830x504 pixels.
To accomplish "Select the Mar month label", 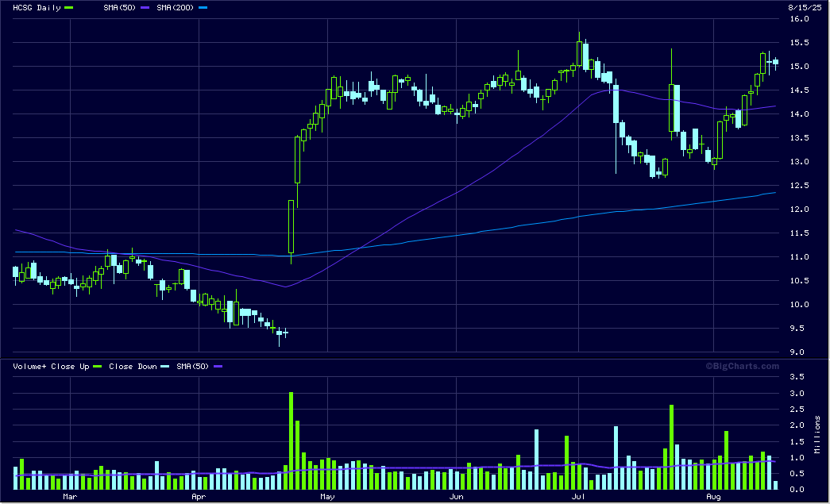I will 70,497.
